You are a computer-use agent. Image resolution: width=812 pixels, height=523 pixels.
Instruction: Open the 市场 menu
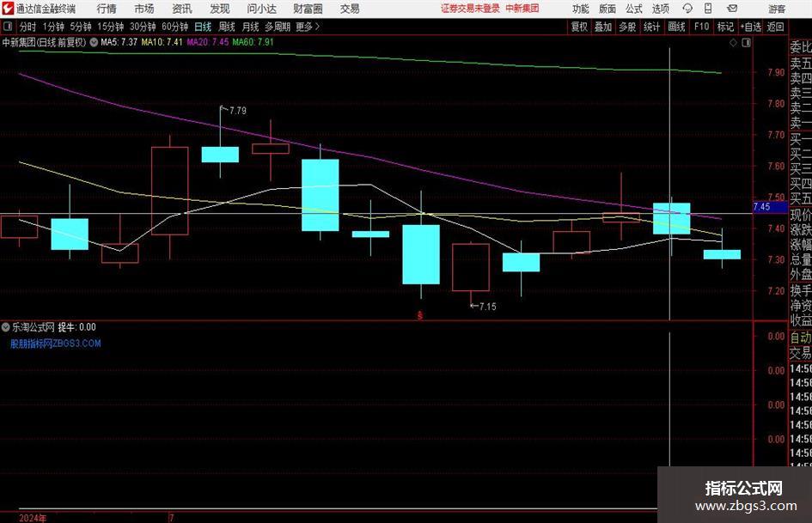point(144,9)
